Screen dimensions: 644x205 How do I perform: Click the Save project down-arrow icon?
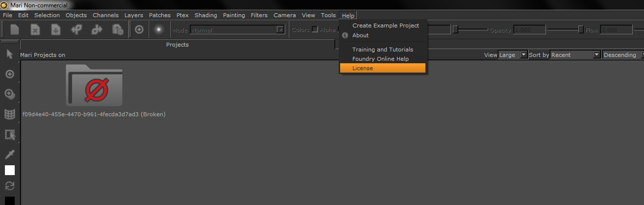(56, 30)
